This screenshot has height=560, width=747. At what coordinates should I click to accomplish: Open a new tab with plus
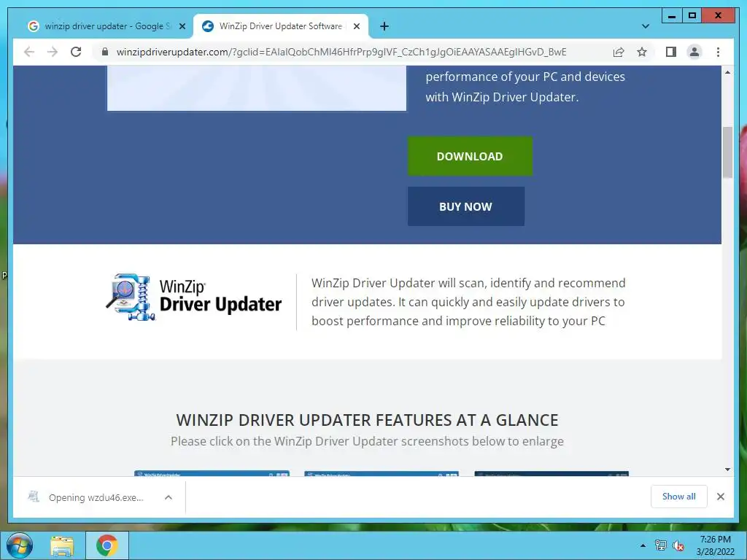click(384, 26)
